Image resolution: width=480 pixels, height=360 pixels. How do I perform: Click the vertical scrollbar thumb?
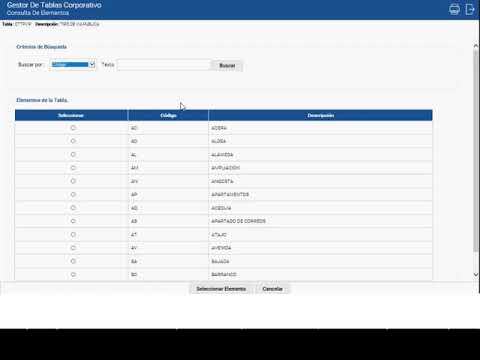[476, 151]
